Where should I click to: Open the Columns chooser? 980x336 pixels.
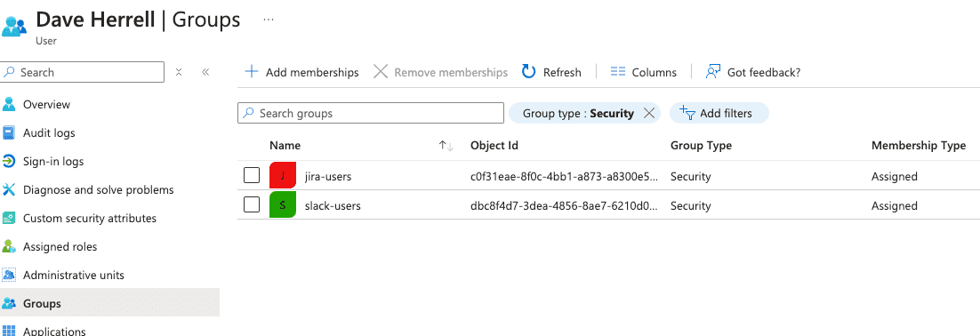pyautogui.click(x=643, y=73)
